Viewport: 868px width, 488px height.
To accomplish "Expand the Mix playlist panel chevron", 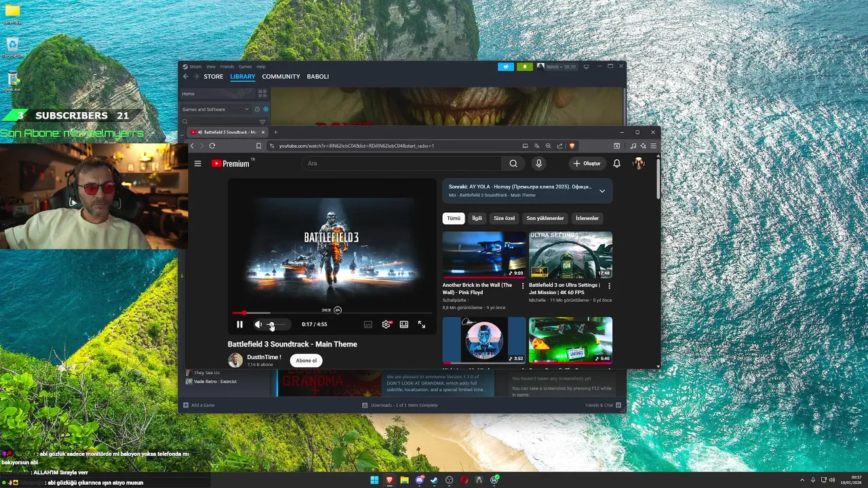I will (x=601, y=191).
